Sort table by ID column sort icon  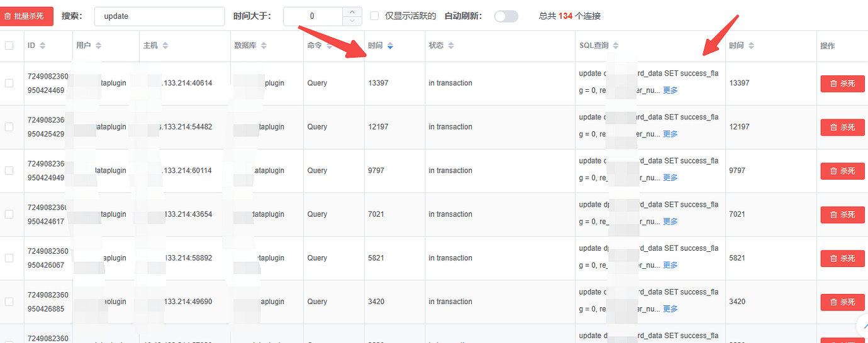click(43, 46)
